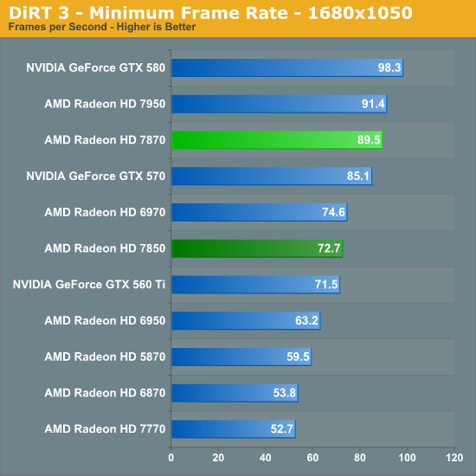Click the x-axis tick label 100

pyautogui.click(x=407, y=458)
